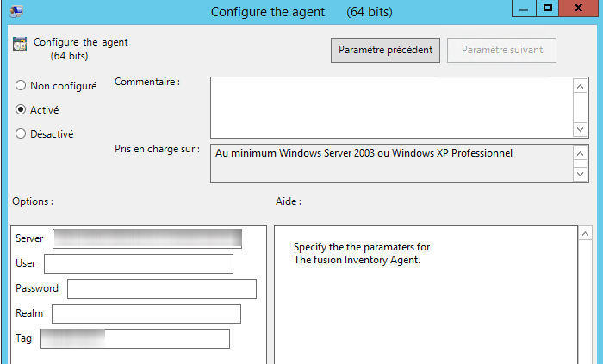Click the Password input field
603x364 pixels.
point(162,288)
